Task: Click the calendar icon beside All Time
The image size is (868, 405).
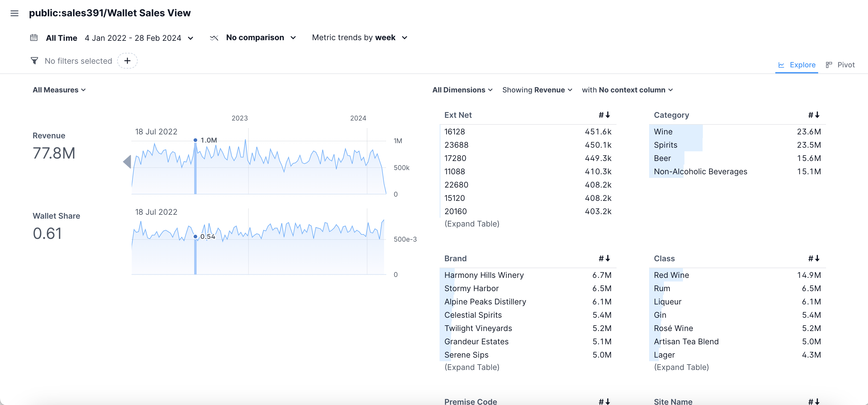Action: pos(34,37)
